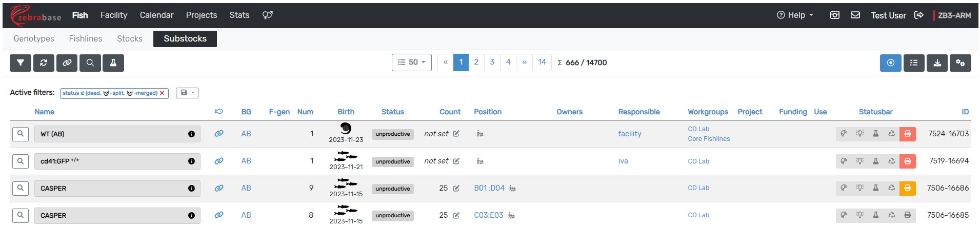Image resolution: width=980 pixels, height=228 pixels.
Task: Toggle lightbulb status in the first CASPER row
Action: coord(860,188)
